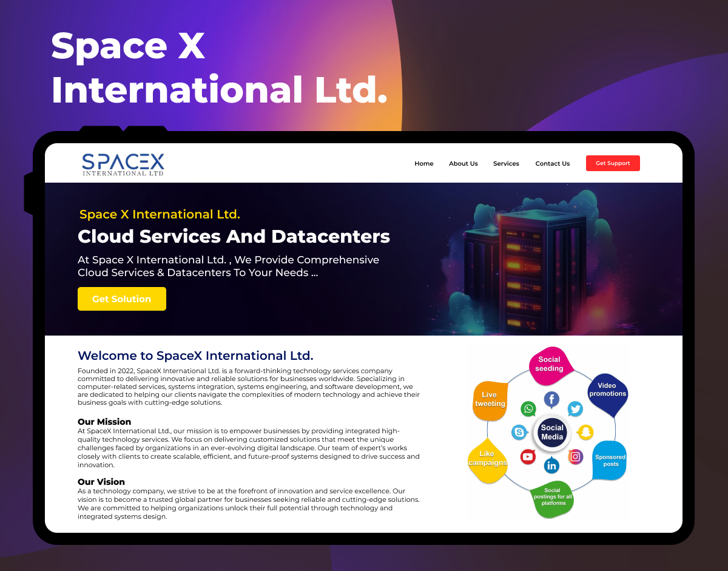Click the Skype icon
728x571 pixels.
coord(519,432)
